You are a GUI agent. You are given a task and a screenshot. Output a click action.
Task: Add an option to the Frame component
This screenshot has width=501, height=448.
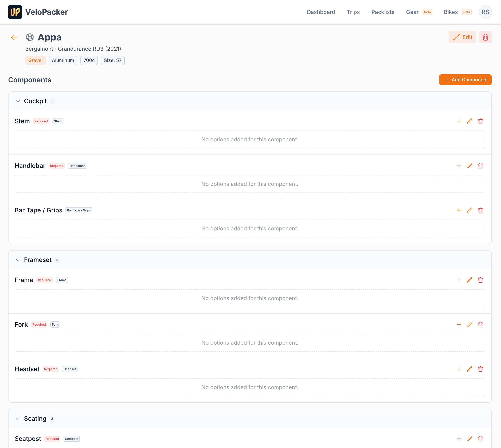pyautogui.click(x=459, y=280)
